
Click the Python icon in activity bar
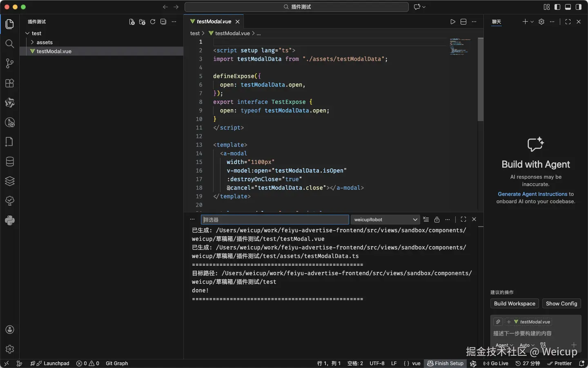point(10,220)
